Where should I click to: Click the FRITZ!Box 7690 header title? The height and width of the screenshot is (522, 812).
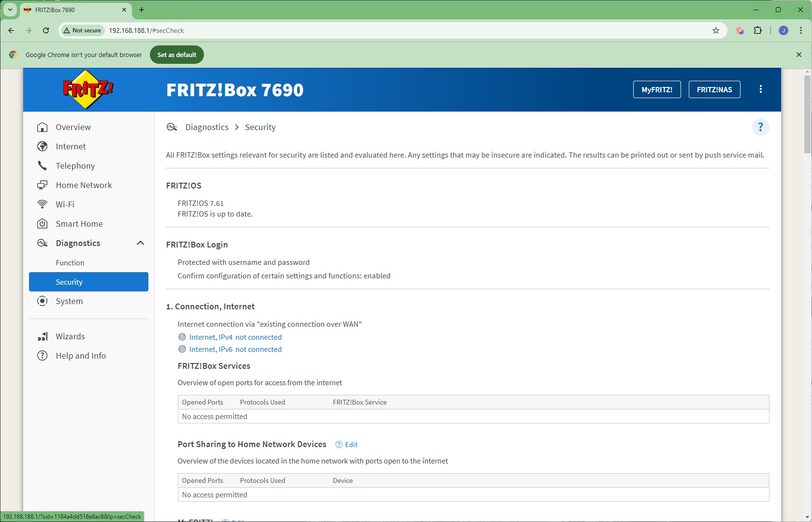[235, 90]
